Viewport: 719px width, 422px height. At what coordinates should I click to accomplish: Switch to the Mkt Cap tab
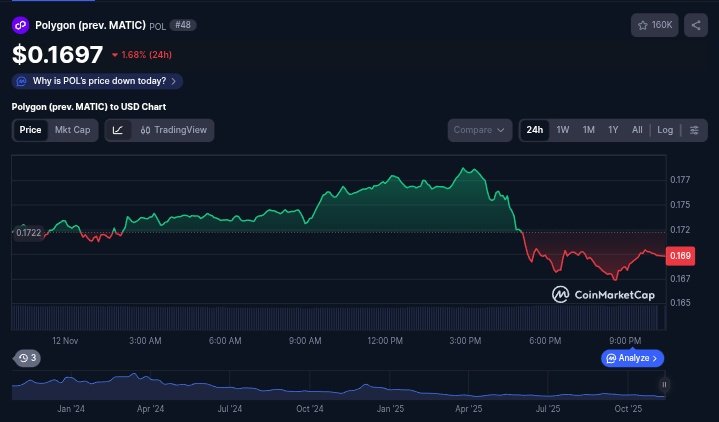72,130
